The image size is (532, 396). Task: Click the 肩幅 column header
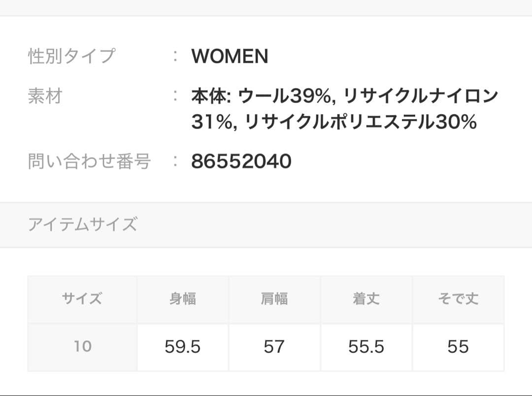tap(274, 299)
